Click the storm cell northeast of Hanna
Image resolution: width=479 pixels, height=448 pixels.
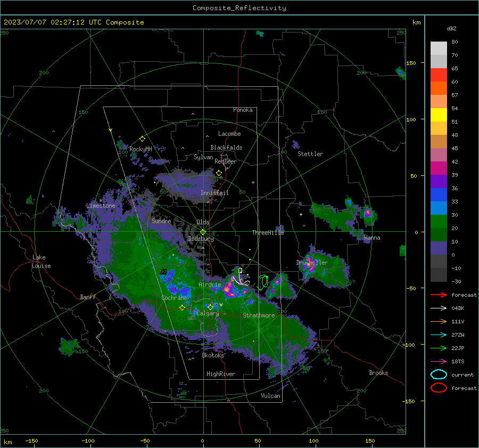pos(368,211)
